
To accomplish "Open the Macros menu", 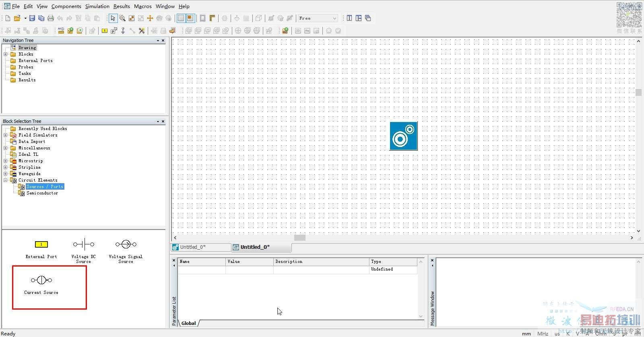I will [143, 6].
